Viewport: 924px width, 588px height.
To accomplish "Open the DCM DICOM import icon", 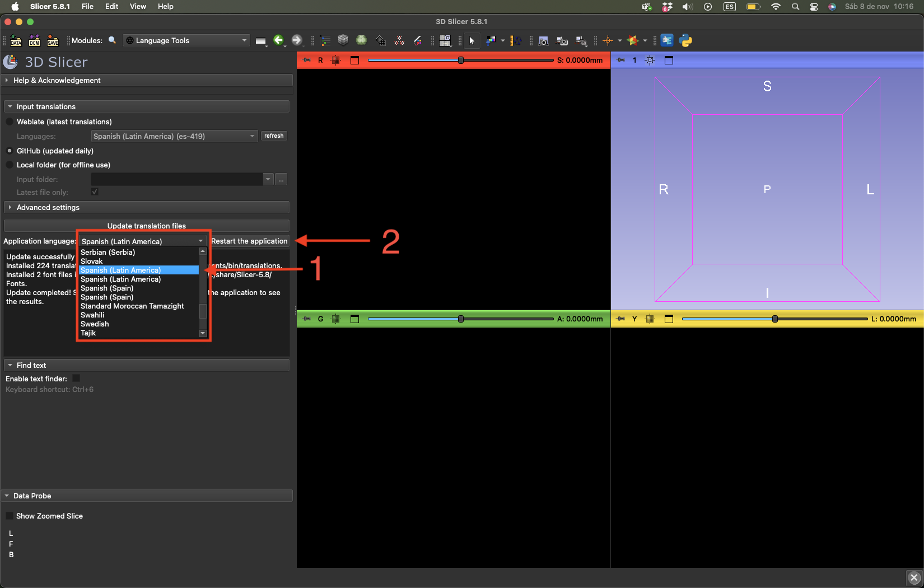I will pyautogui.click(x=34, y=40).
